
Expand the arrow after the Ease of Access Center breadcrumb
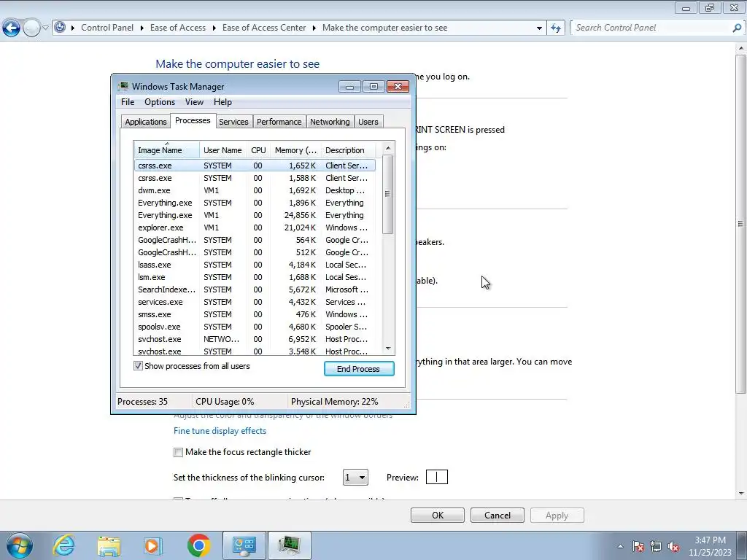(x=314, y=28)
